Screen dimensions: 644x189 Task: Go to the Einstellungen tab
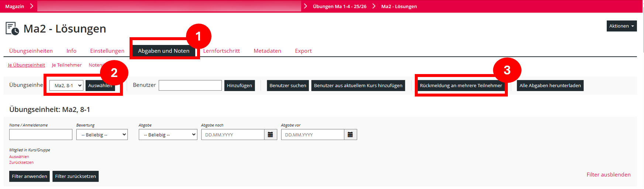[107, 51]
